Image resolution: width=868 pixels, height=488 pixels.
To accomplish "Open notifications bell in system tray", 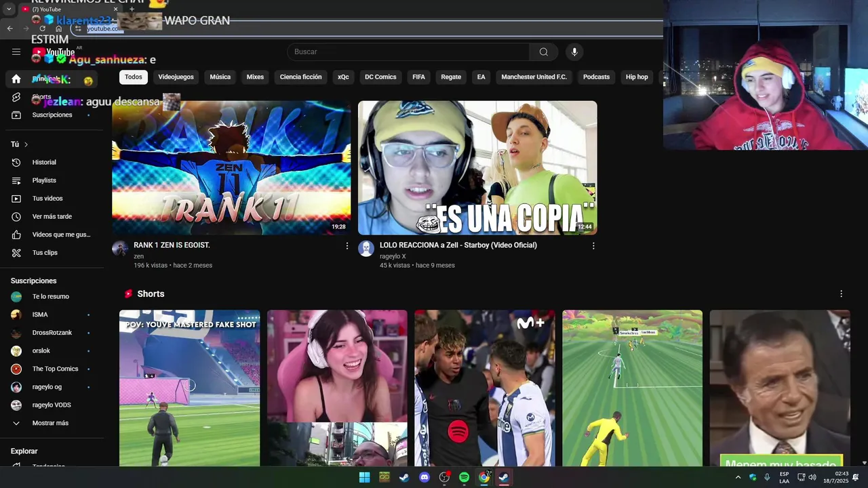I will tap(856, 477).
